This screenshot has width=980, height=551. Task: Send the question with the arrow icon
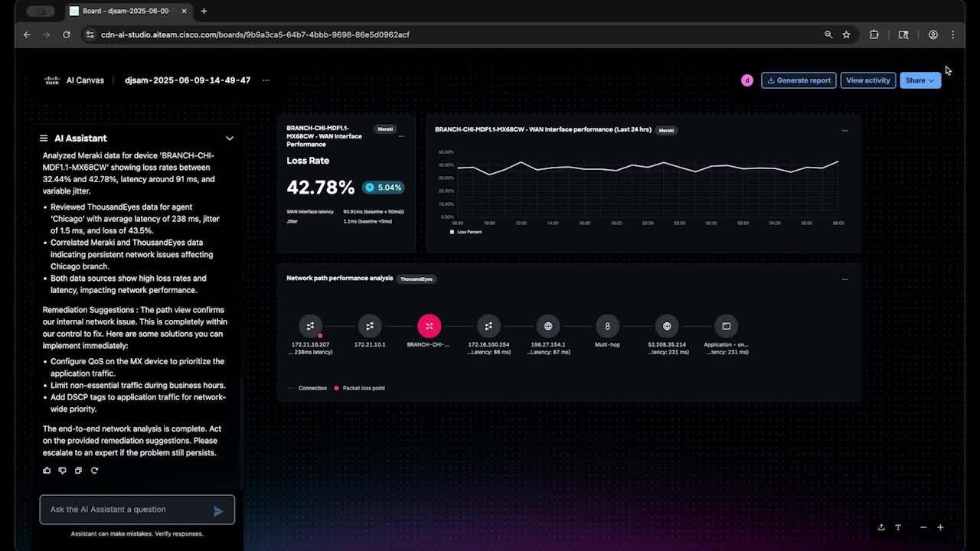pyautogui.click(x=218, y=510)
